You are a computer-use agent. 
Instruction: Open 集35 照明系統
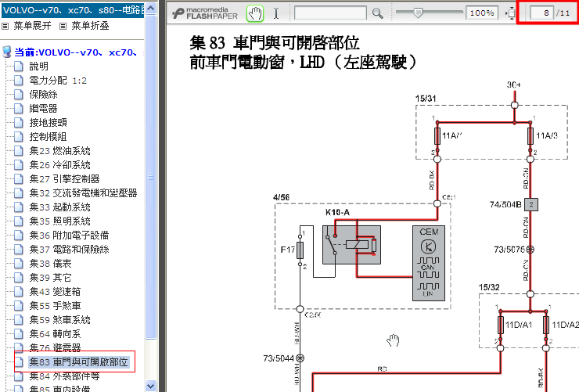[59, 221]
